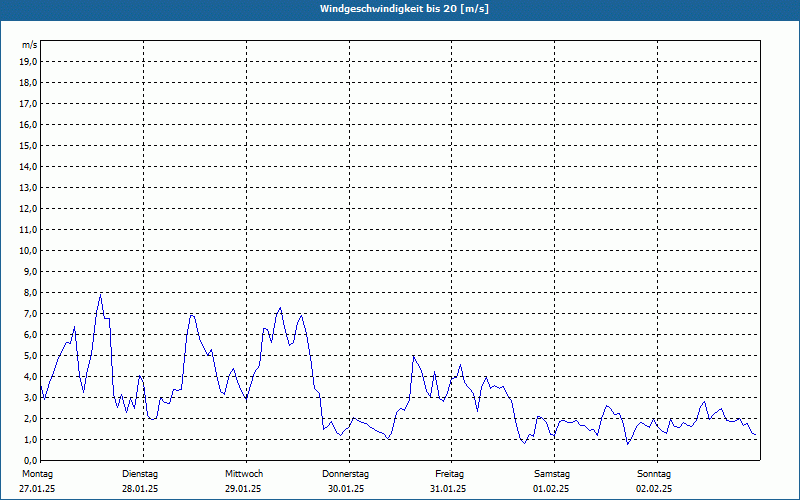The height and width of the screenshot is (500, 800).
Task: Click the 8,0 axis value
Action: [30, 292]
